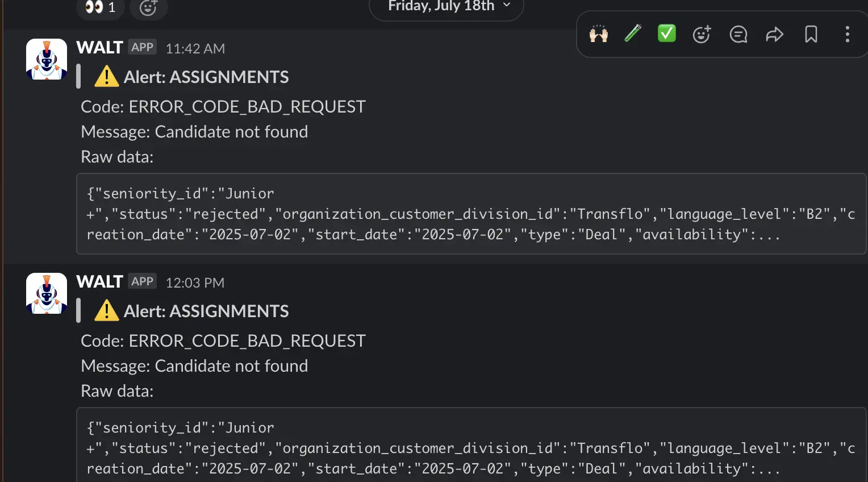The image size is (868, 482).
Task: Open the Friday, July 18th date dropdown
Action: tap(446, 6)
